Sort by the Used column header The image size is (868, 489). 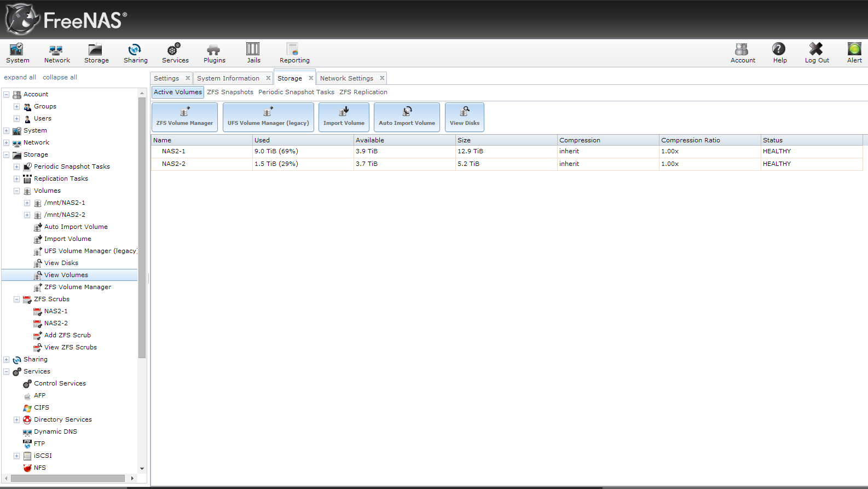[x=303, y=140]
